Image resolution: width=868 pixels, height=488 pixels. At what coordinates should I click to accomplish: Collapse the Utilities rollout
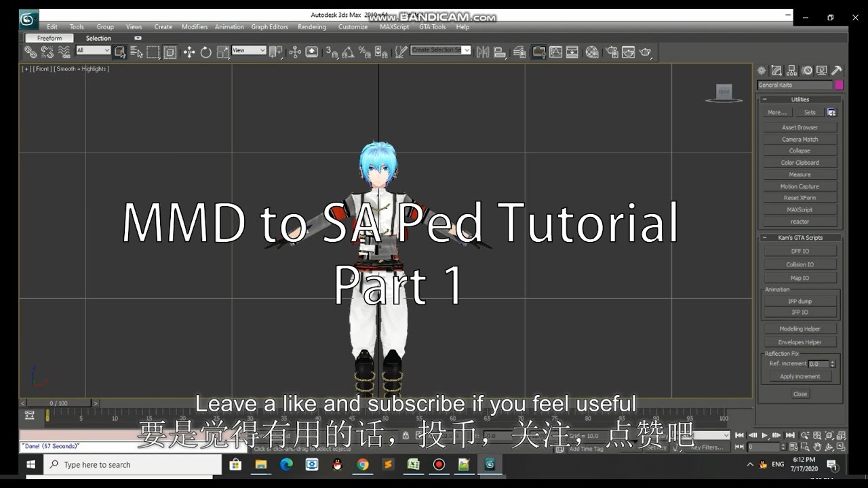click(x=800, y=99)
